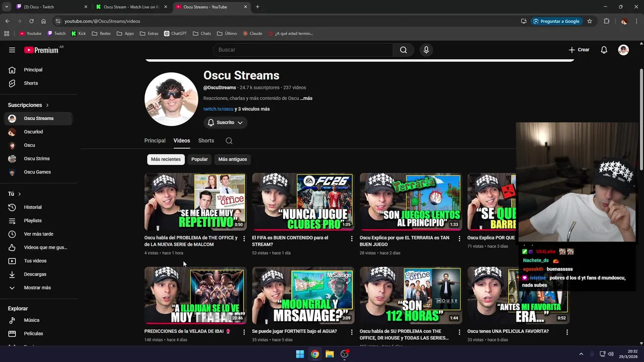Select the Videos channel tab
The height and width of the screenshot is (362, 644).
click(x=182, y=141)
